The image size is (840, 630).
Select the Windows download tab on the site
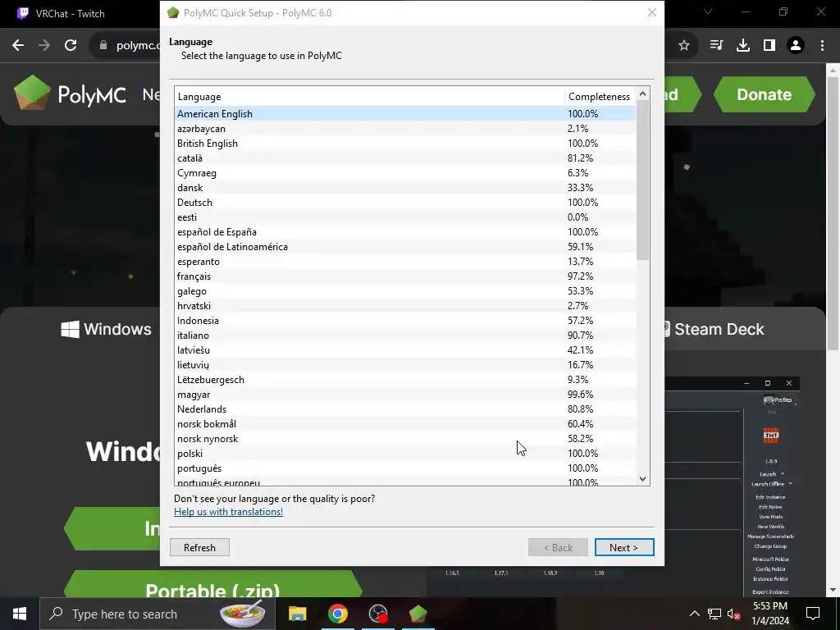tap(106, 329)
